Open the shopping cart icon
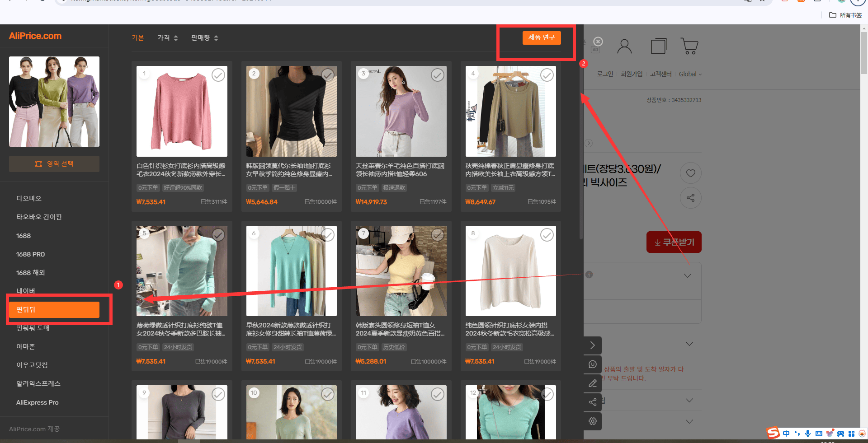This screenshot has height=443, width=868. coord(689,46)
